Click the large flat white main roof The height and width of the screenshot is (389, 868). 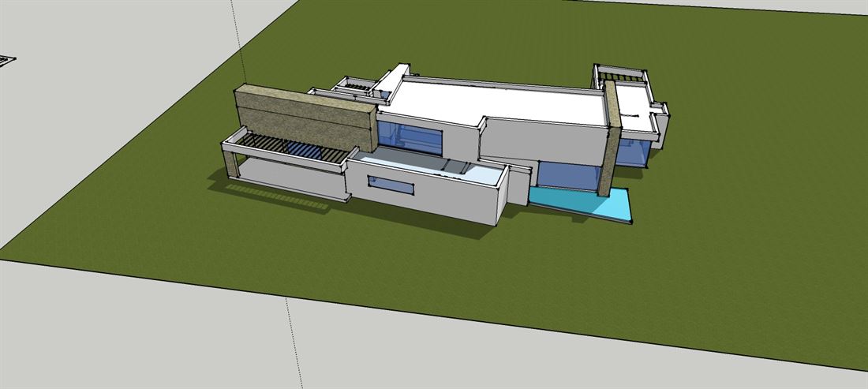pos(498,103)
